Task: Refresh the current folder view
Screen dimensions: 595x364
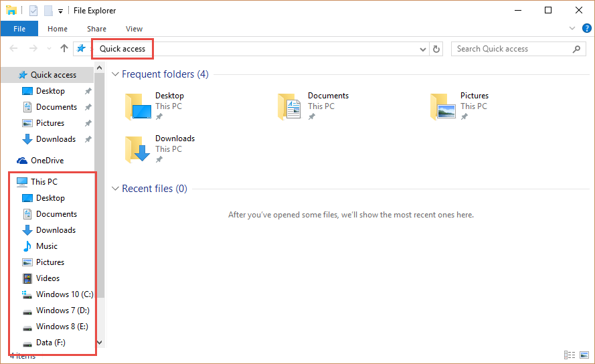Action: pos(436,49)
